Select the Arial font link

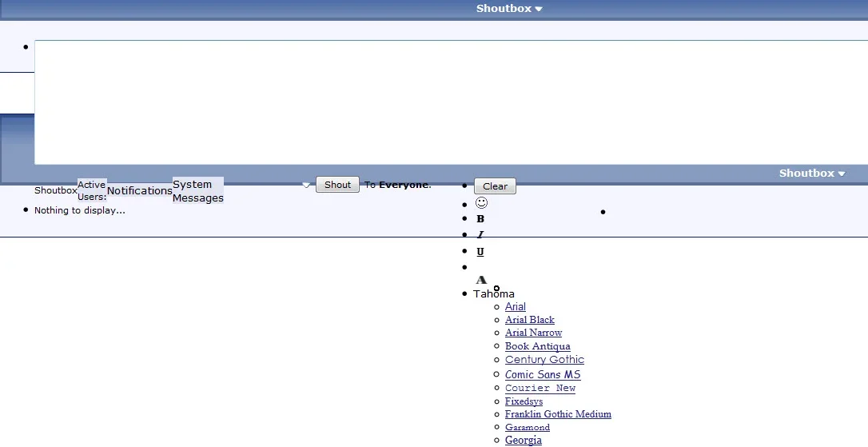tap(516, 306)
